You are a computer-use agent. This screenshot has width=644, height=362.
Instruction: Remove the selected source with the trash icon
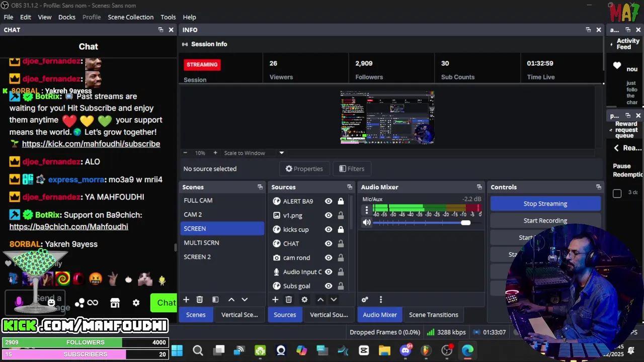tap(289, 300)
